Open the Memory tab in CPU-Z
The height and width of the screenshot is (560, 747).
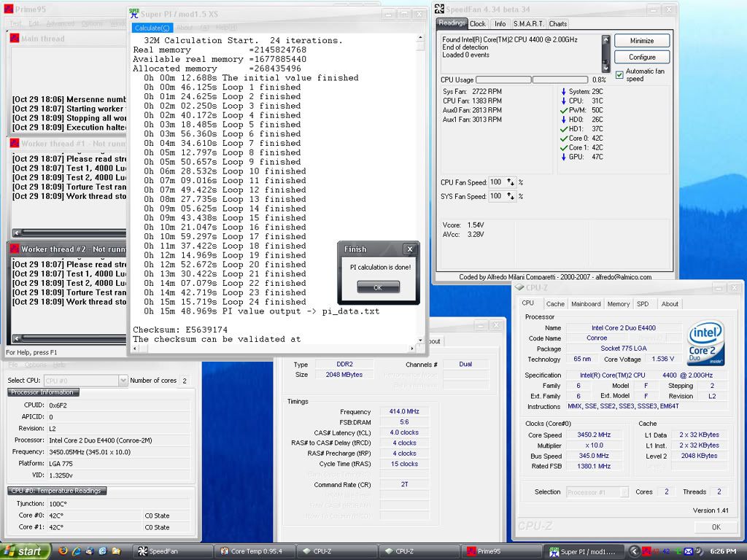tap(619, 304)
